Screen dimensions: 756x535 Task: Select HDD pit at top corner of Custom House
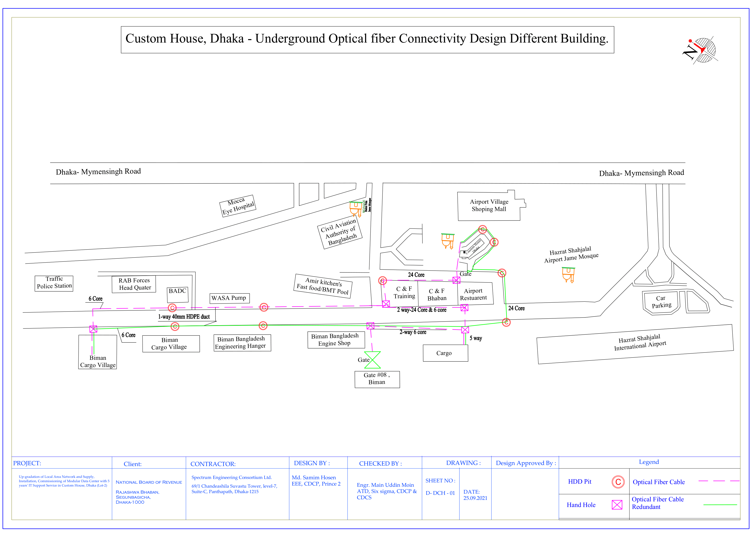pyautogui.click(x=482, y=229)
